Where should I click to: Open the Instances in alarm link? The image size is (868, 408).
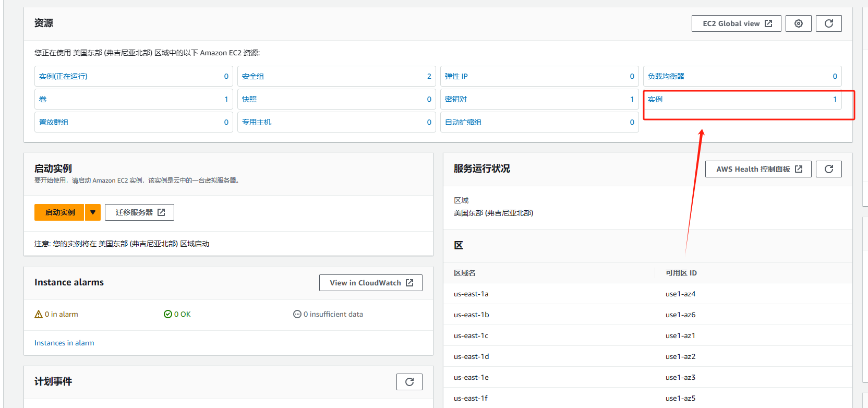(x=64, y=343)
